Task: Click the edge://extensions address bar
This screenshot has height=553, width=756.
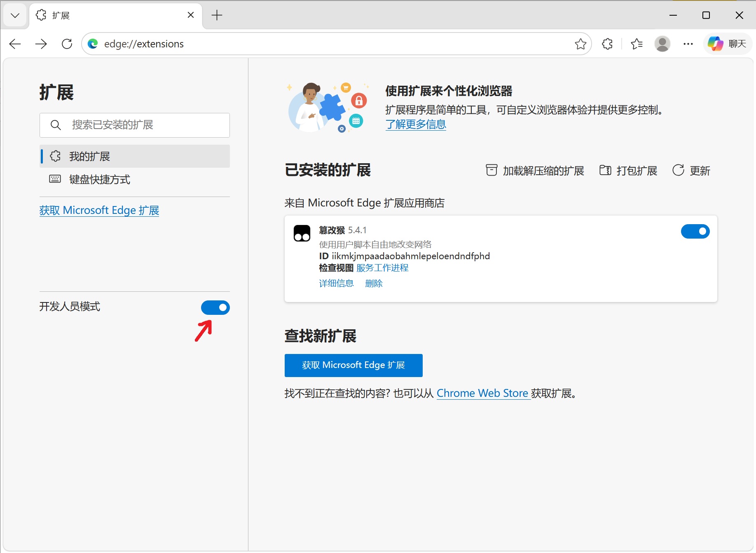Action: pos(337,44)
